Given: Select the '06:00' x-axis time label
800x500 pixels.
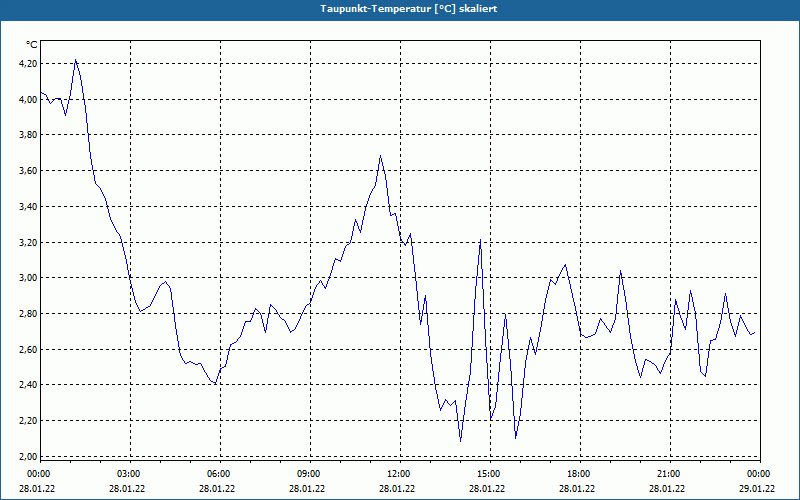Looking at the screenshot, I should [x=217, y=474].
